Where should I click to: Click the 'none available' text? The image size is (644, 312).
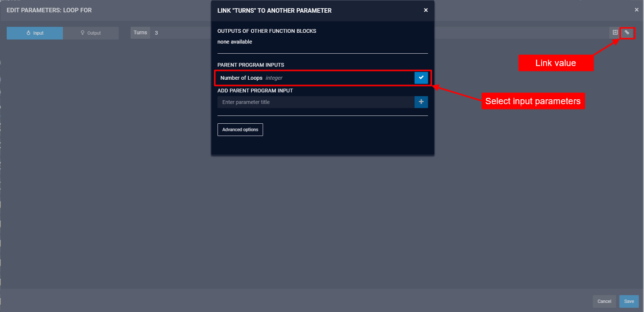point(235,42)
